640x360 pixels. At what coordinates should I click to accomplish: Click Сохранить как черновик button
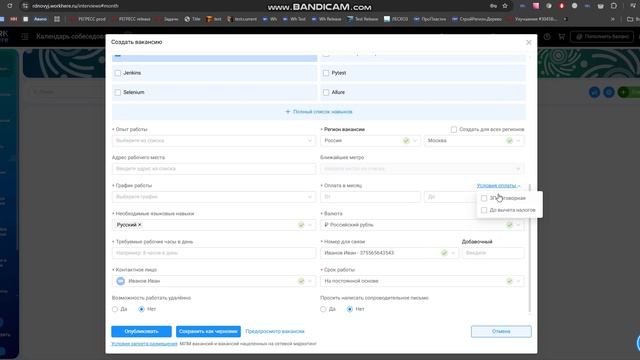pos(208,331)
